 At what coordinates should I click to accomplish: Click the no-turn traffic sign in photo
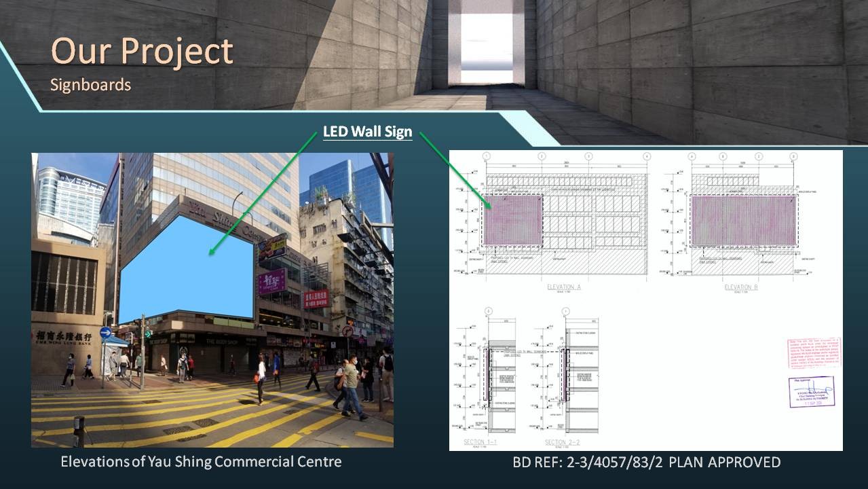coord(347,331)
